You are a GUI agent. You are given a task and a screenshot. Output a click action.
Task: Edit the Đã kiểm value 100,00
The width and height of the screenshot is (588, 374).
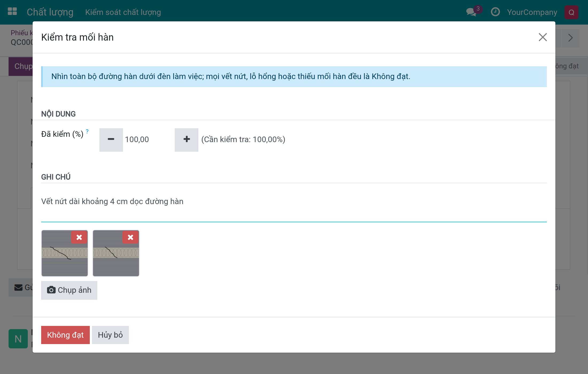149,139
